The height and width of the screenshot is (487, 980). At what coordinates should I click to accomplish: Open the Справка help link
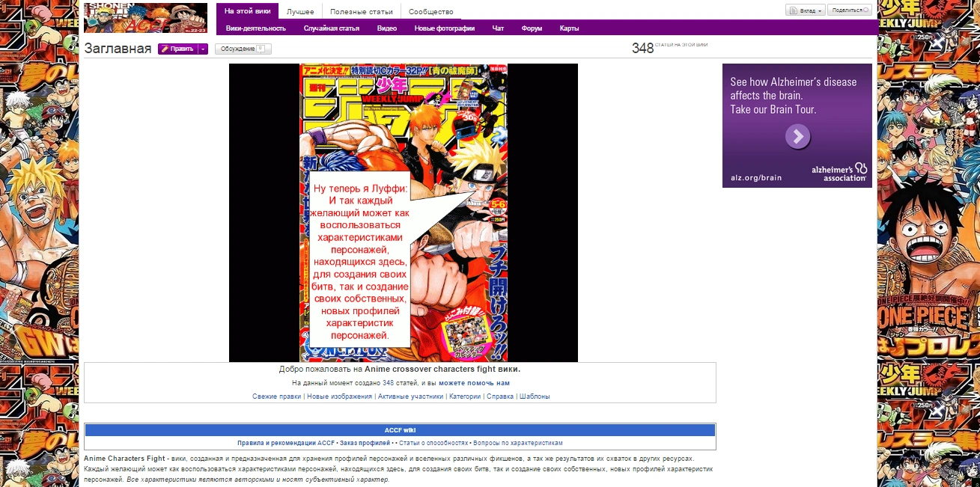(500, 396)
